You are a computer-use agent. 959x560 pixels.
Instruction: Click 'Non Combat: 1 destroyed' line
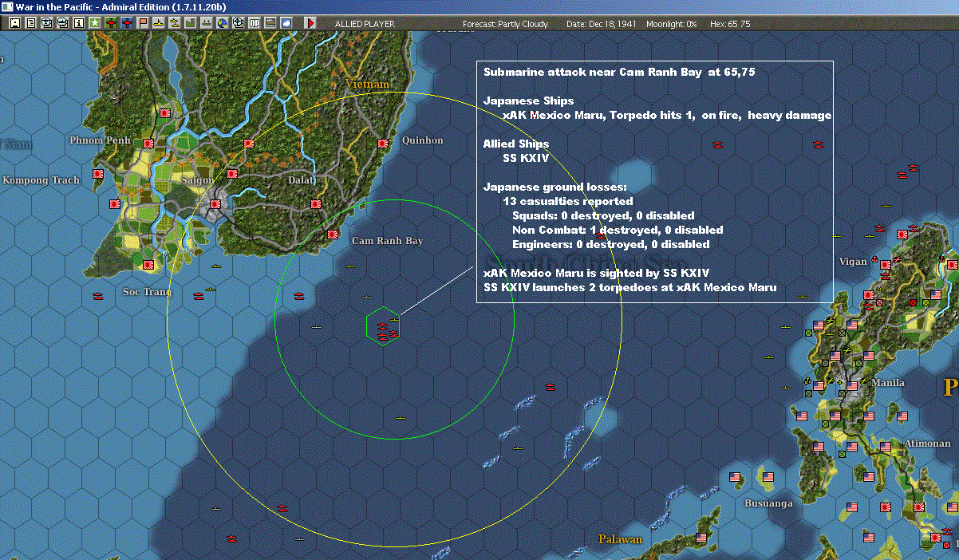[618, 230]
